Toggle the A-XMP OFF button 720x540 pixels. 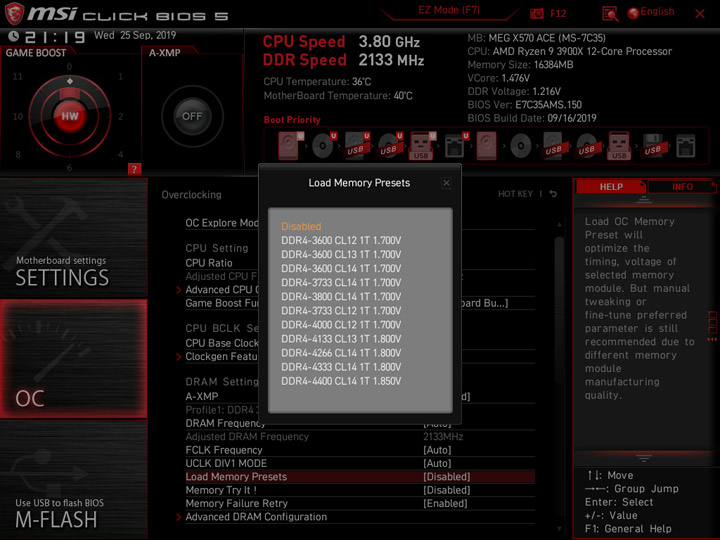pyautogui.click(x=192, y=116)
